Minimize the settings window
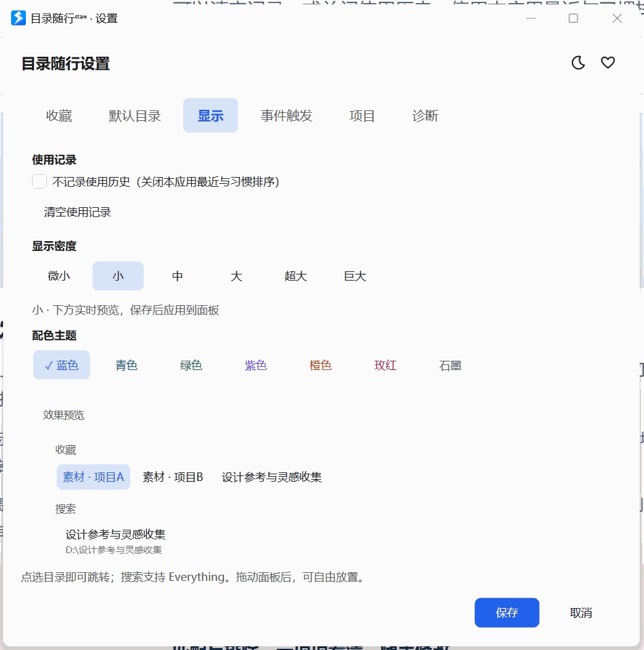 click(x=530, y=19)
